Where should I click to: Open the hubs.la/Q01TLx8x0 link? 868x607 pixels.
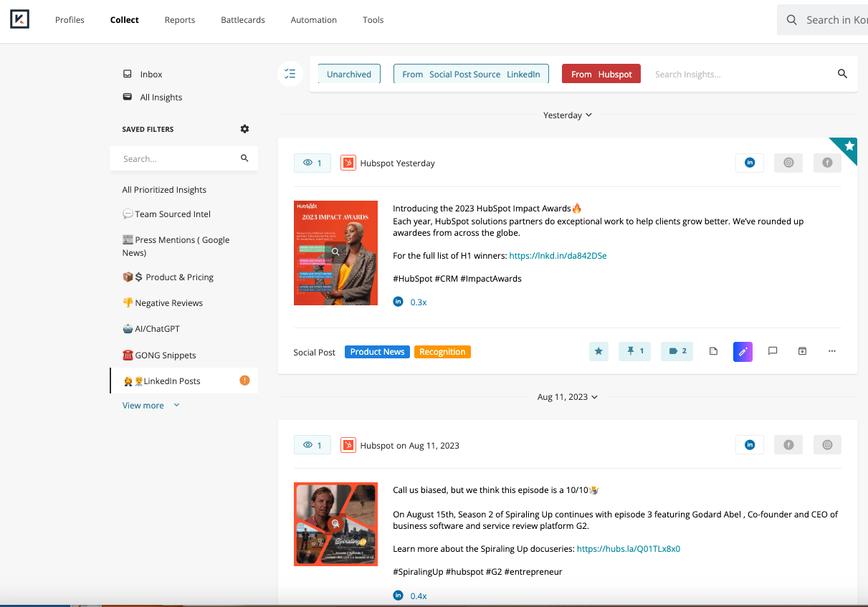pyautogui.click(x=629, y=549)
